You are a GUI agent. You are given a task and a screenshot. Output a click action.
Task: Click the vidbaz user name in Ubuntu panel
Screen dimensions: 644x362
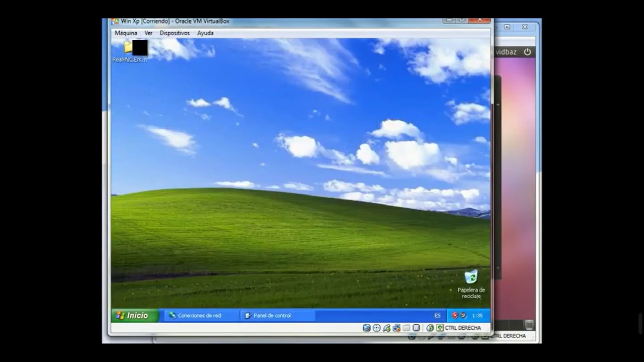pyautogui.click(x=506, y=52)
